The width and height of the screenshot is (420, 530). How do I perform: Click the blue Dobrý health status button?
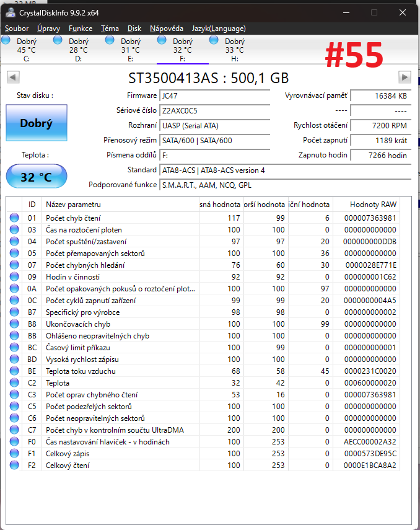click(37, 123)
